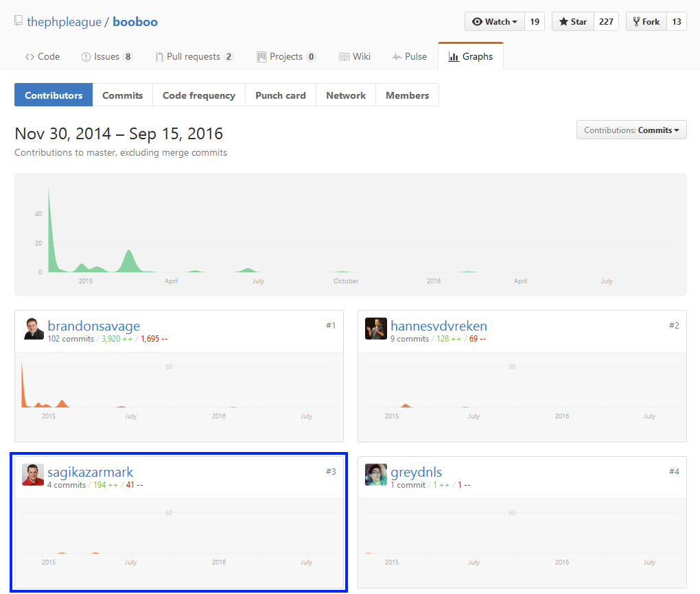This screenshot has height=594, width=700.
Task: Click the Projects count badge 0
Action: click(x=311, y=57)
